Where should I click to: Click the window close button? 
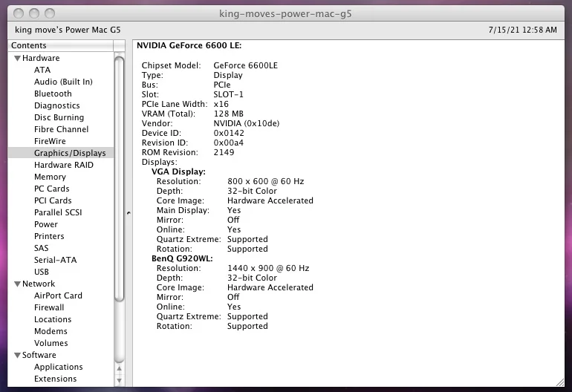pos(19,13)
